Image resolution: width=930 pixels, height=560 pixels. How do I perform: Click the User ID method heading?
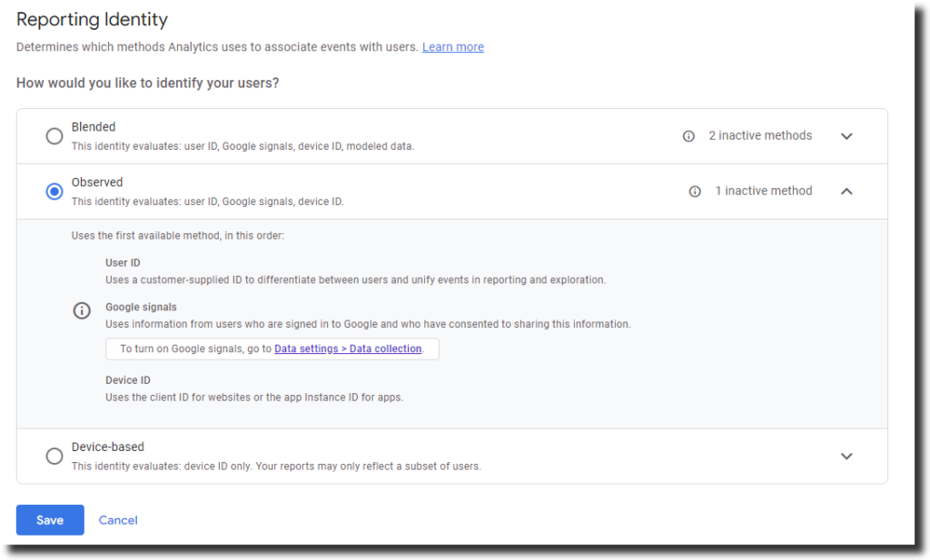point(123,262)
